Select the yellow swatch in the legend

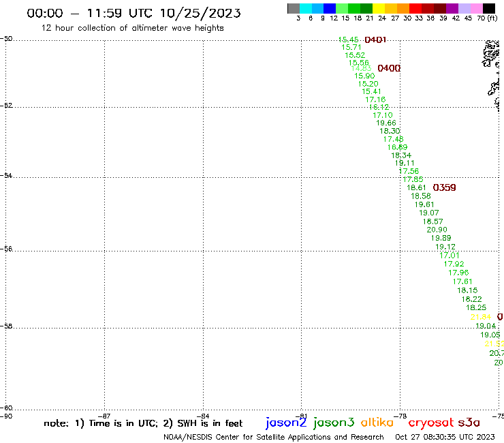[379, 8]
